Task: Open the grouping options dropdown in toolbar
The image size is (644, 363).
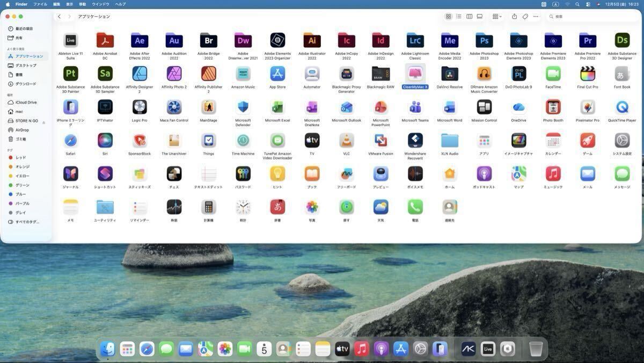Action: coord(497,17)
